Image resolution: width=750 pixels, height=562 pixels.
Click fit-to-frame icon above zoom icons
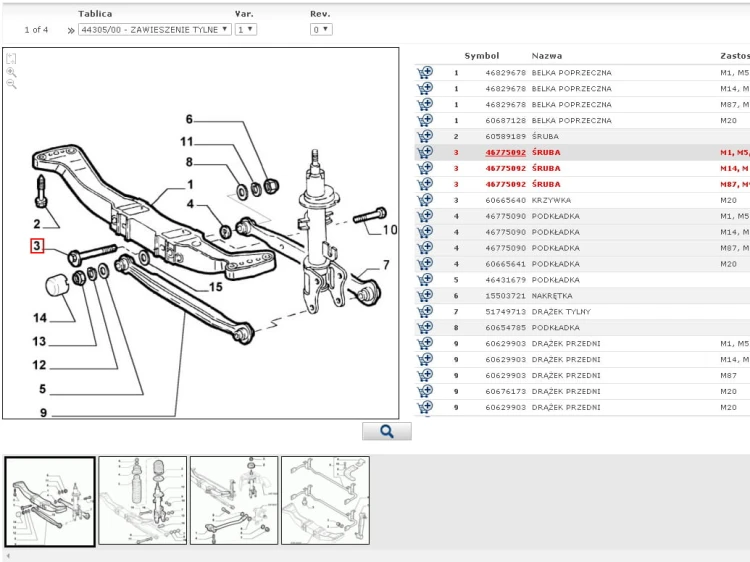(x=11, y=59)
